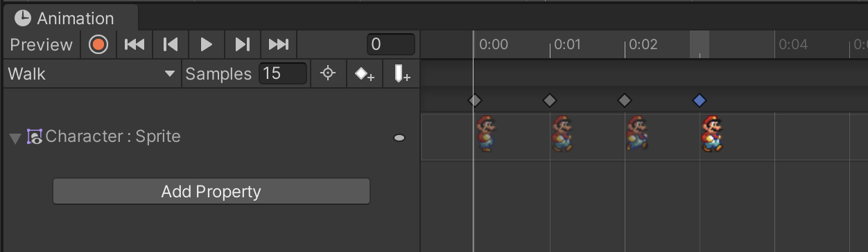The height and width of the screenshot is (252, 868).
Task: Jump to first keyframe button
Action: pyautogui.click(x=134, y=44)
